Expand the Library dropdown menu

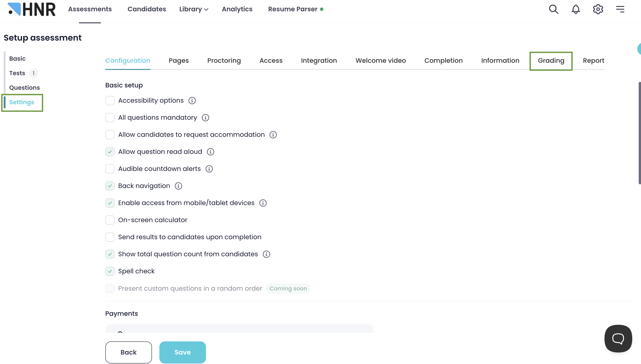(194, 9)
